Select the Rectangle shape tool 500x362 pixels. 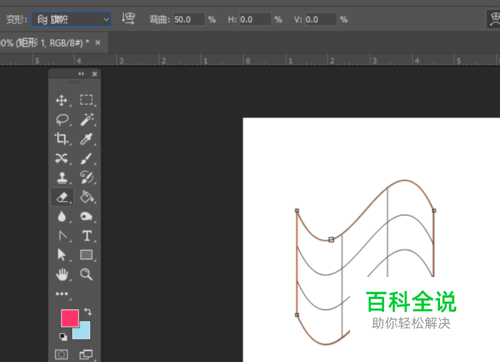click(86, 255)
